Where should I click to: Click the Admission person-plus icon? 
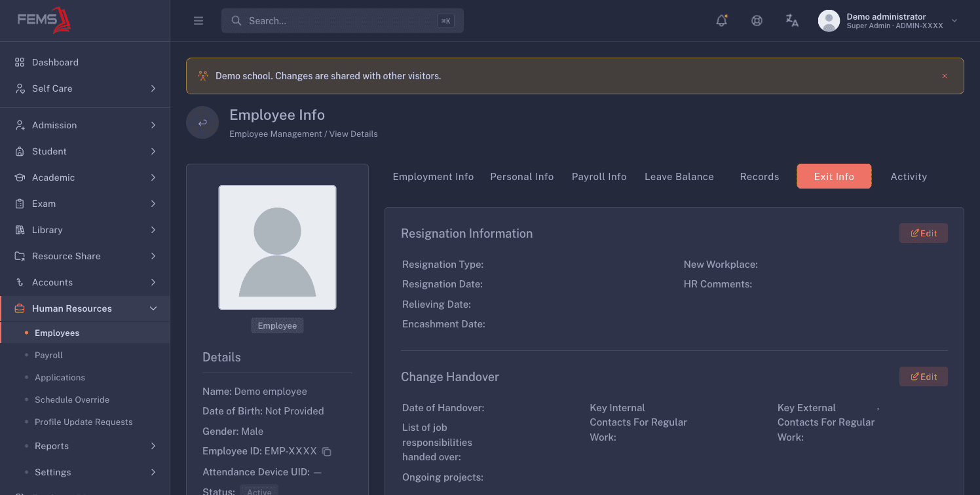(20, 125)
